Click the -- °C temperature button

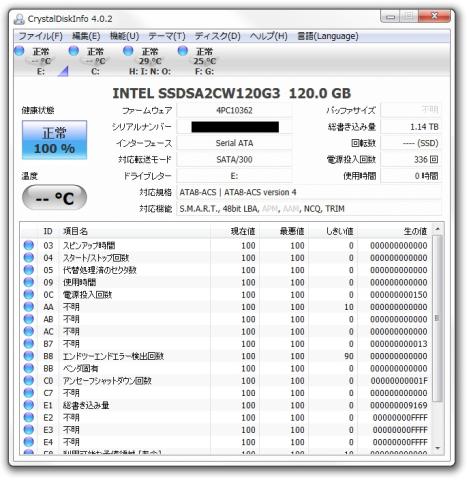[55, 198]
